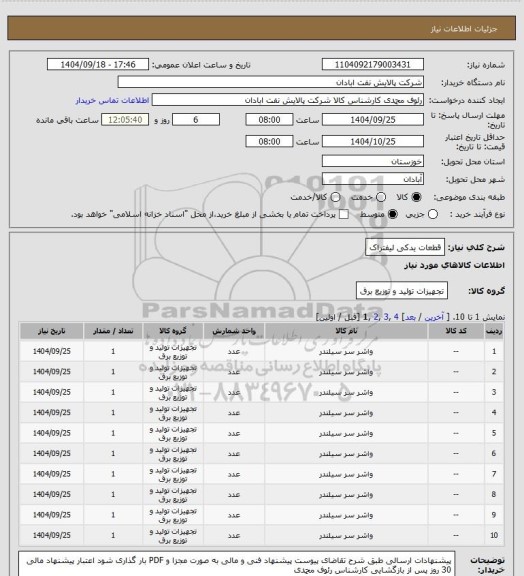524x576 pixels.
Task: Click the واحد شمارش column header
Action: tap(234, 331)
